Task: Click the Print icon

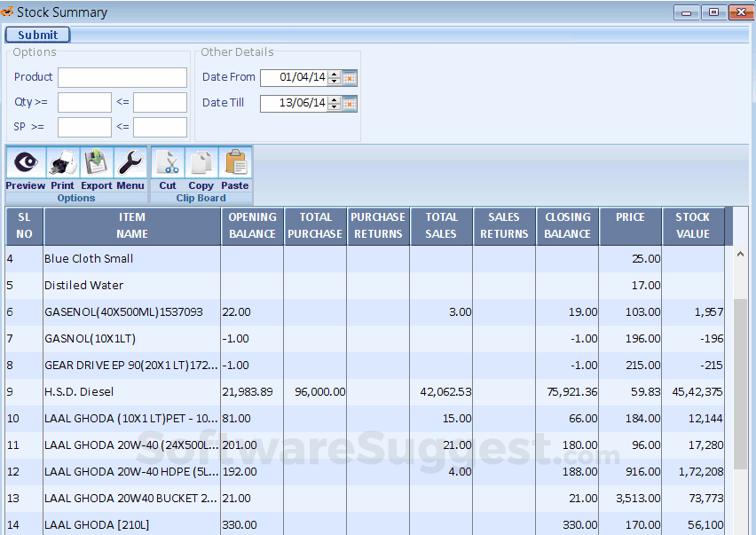Action: pos(61,162)
